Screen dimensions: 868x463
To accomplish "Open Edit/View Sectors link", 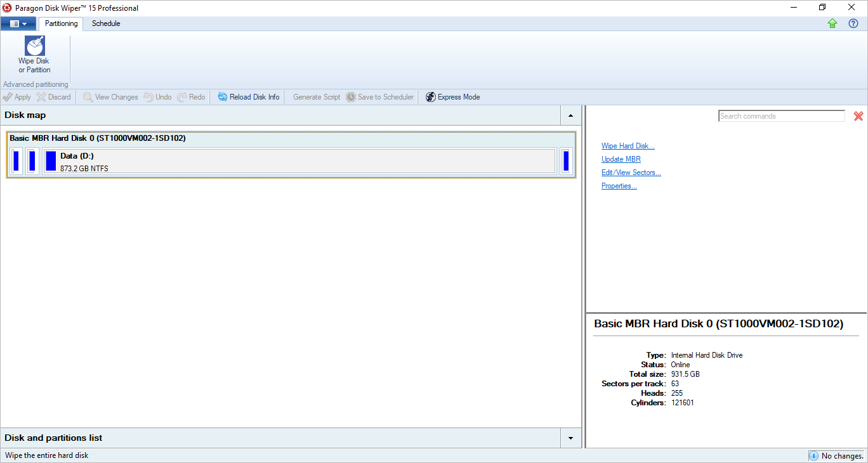I will tap(631, 173).
